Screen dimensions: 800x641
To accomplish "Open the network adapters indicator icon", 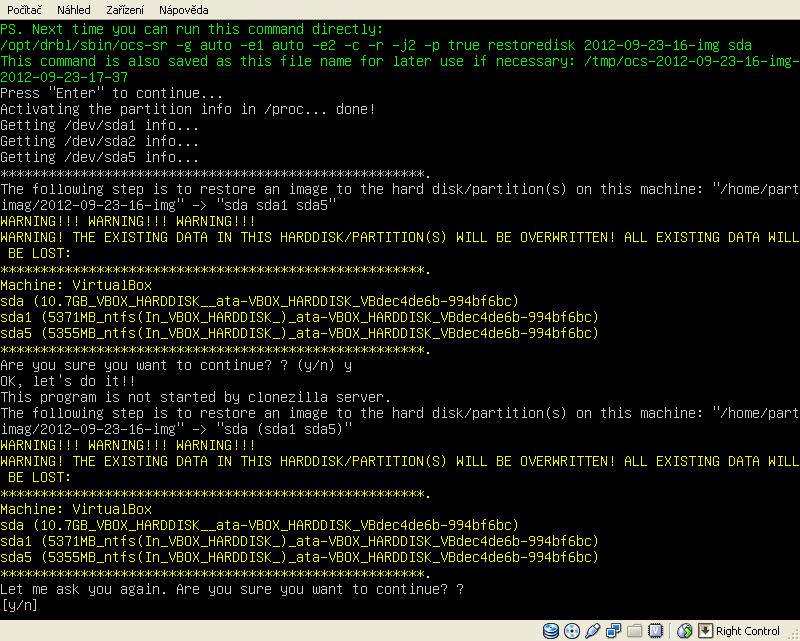I will click(x=614, y=631).
